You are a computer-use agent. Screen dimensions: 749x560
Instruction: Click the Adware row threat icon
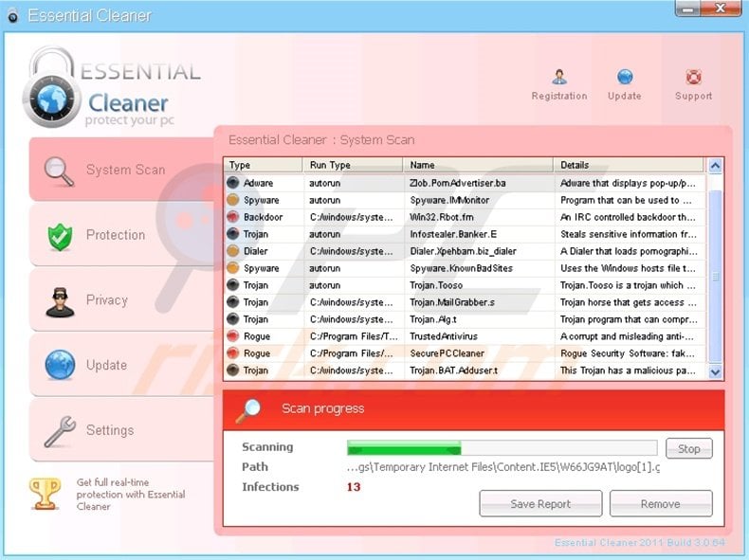[232, 182]
